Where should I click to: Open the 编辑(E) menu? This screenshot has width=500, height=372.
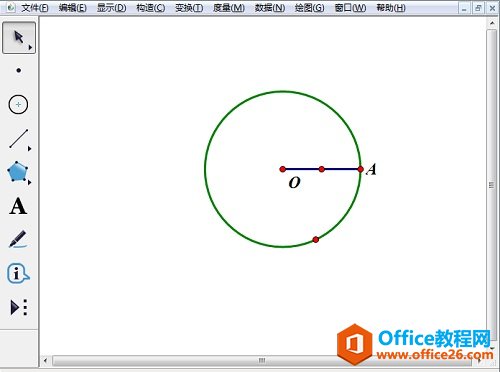pos(73,8)
